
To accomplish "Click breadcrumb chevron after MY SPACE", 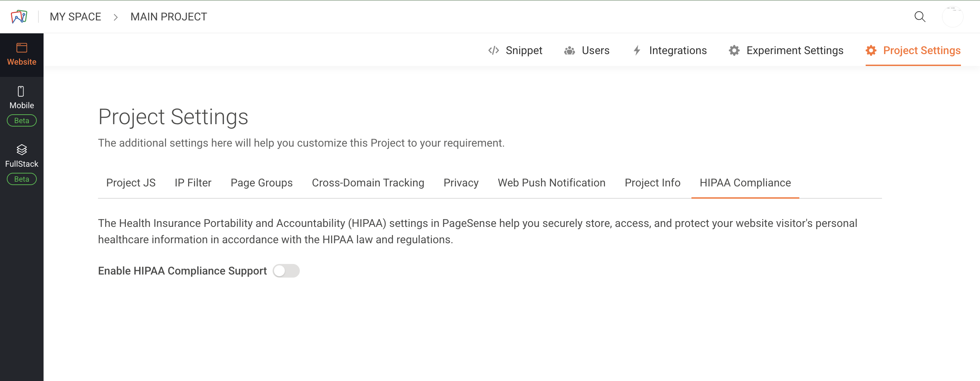I will tap(116, 17).
